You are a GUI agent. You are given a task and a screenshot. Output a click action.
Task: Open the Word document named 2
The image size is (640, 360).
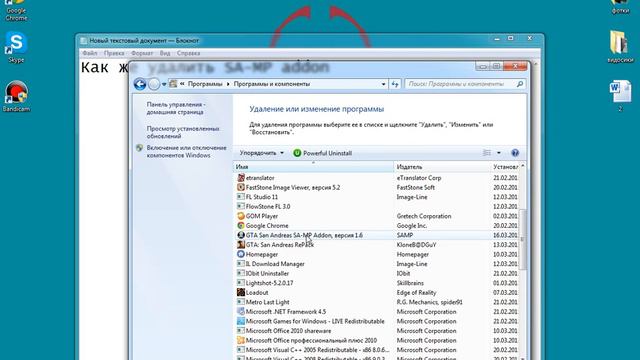(x=620, y=96)
